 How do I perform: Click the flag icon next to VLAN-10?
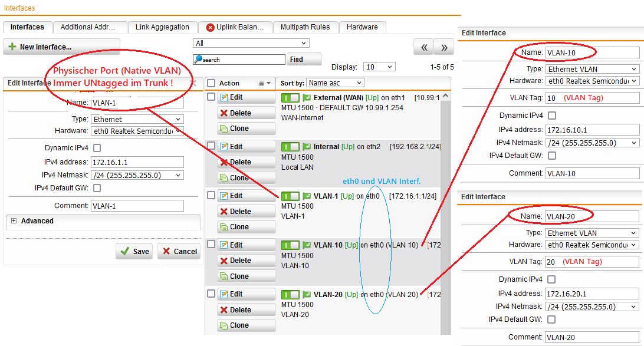pos(307,245)
